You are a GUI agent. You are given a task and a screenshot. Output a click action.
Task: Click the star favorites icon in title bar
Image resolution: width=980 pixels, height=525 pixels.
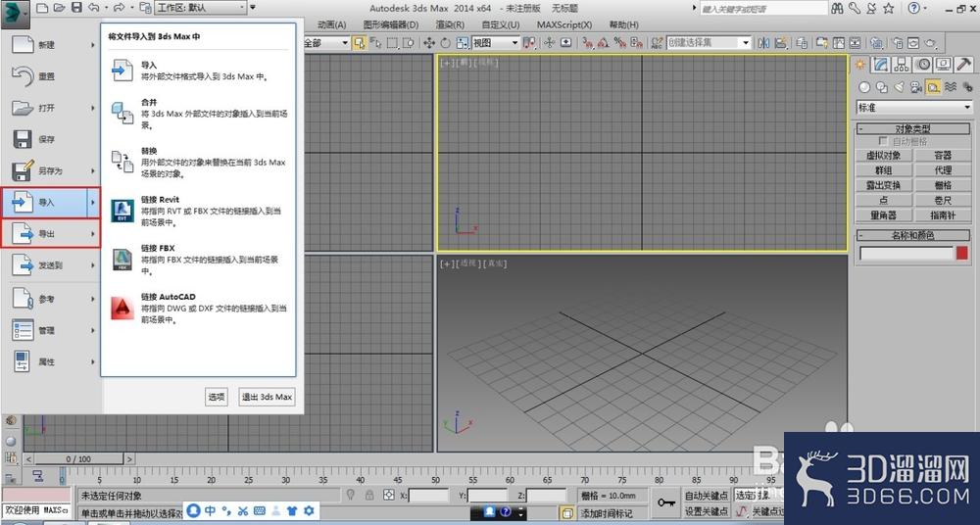pos(889,8)
